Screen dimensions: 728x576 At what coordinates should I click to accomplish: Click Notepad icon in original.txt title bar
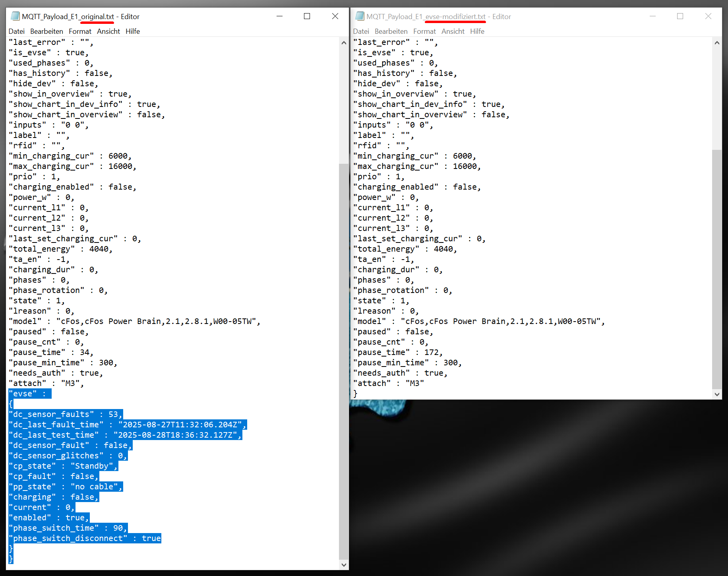[x=15, y=16]
